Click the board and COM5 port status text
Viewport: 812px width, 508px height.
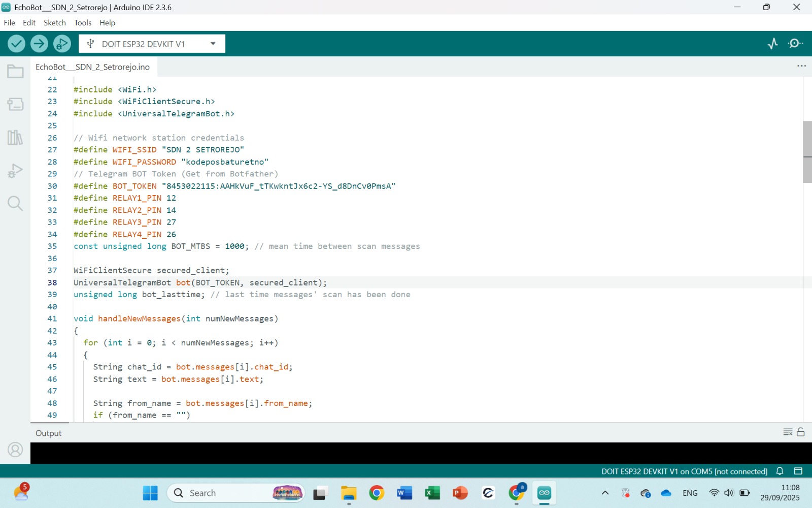coord(684,471)
